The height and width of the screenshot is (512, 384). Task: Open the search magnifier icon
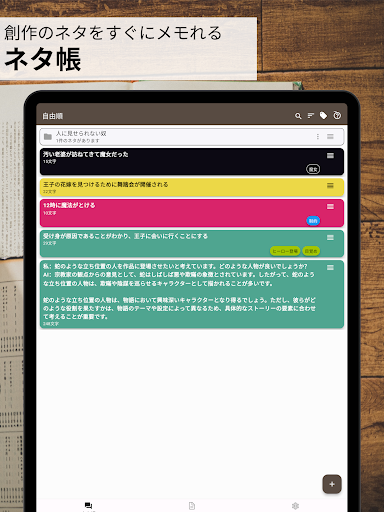point(298,116)
